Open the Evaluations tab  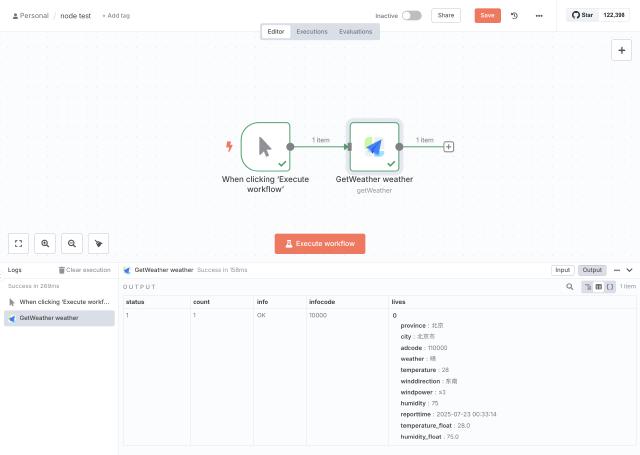tap(356, 31)
